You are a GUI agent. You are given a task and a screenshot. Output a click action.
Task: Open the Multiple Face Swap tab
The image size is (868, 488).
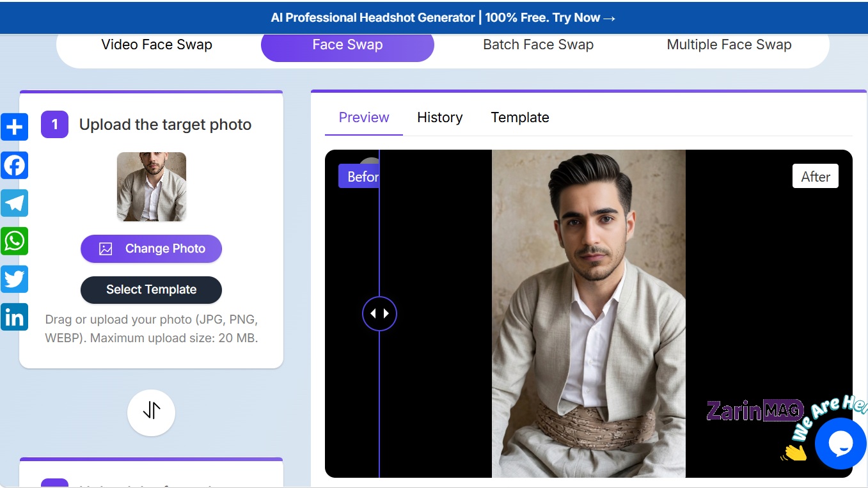click(x=729, y=45)
